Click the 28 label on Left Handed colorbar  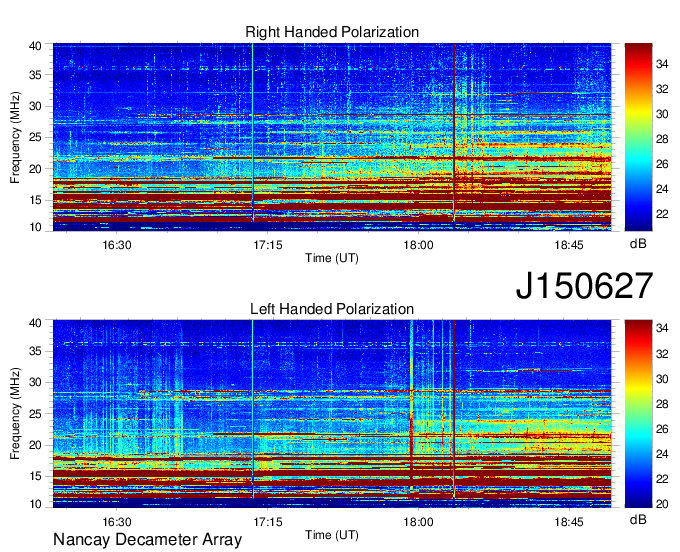coord(662,404)
